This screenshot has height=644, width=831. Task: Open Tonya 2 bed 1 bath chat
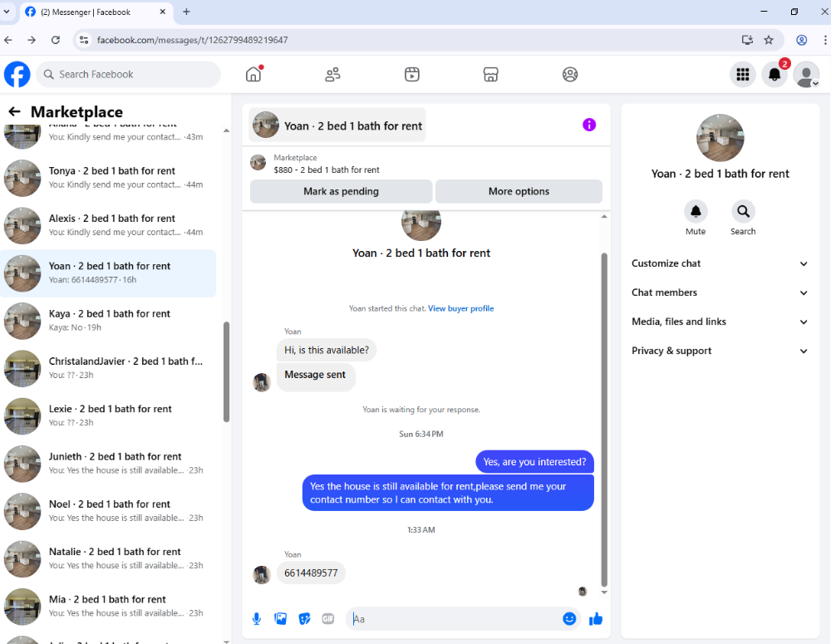coord(109,178)
